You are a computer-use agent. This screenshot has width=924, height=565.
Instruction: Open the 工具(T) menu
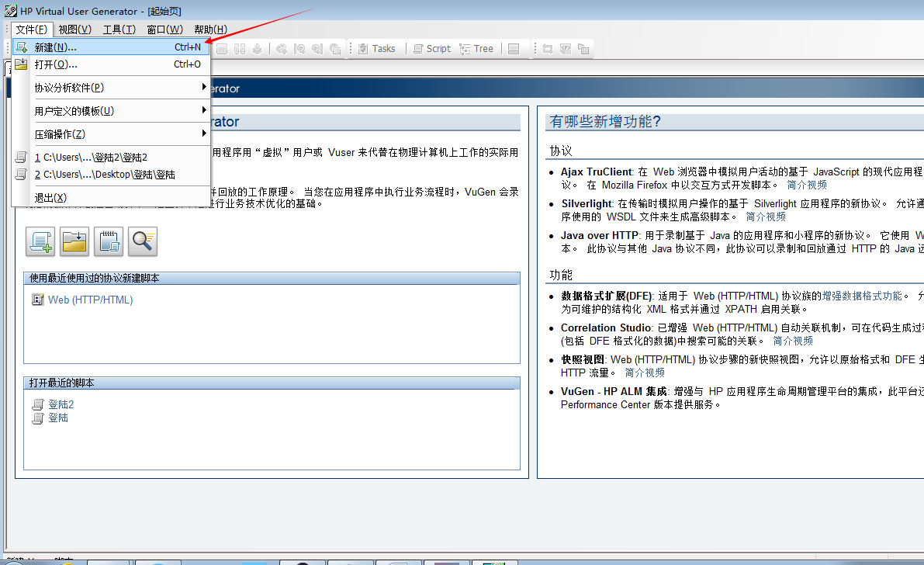119,29
